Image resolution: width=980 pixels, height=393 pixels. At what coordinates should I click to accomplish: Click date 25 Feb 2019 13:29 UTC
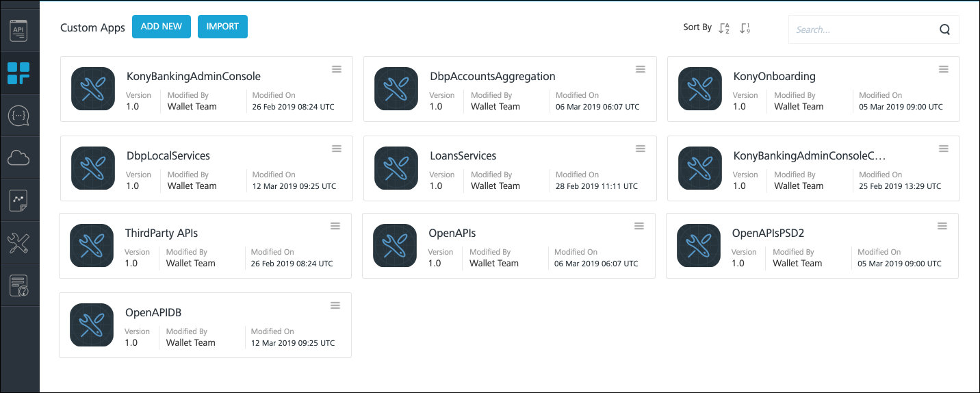pos(900,186)
